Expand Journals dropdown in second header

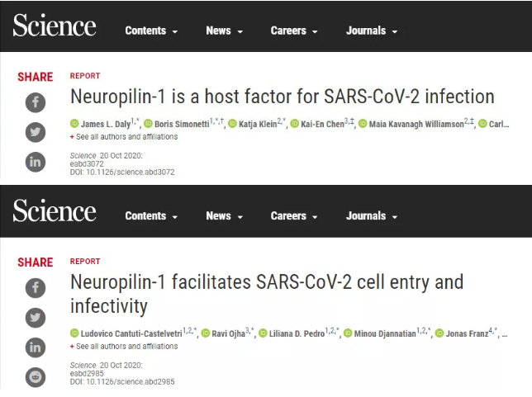(x=372, y=216)
